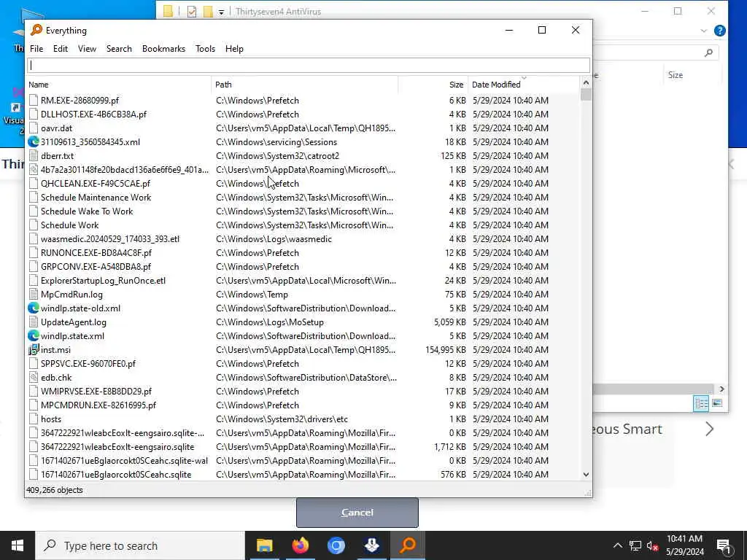Viewport: 747px width, 560px height.
Task: Select DLLHOST.EXE-4B6CB38A.pf row
Action: pyautogui.click(x=303, y=114)
